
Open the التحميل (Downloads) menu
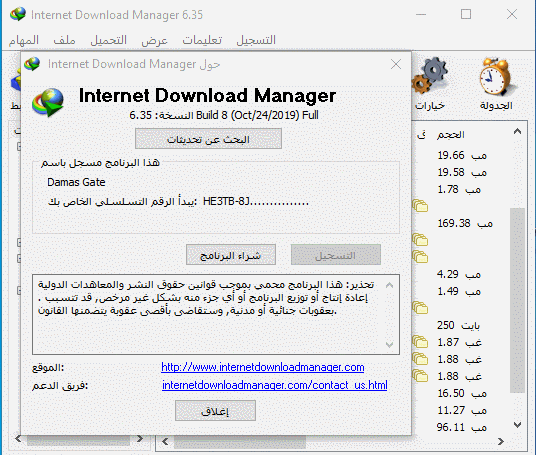tap(108, 40)
